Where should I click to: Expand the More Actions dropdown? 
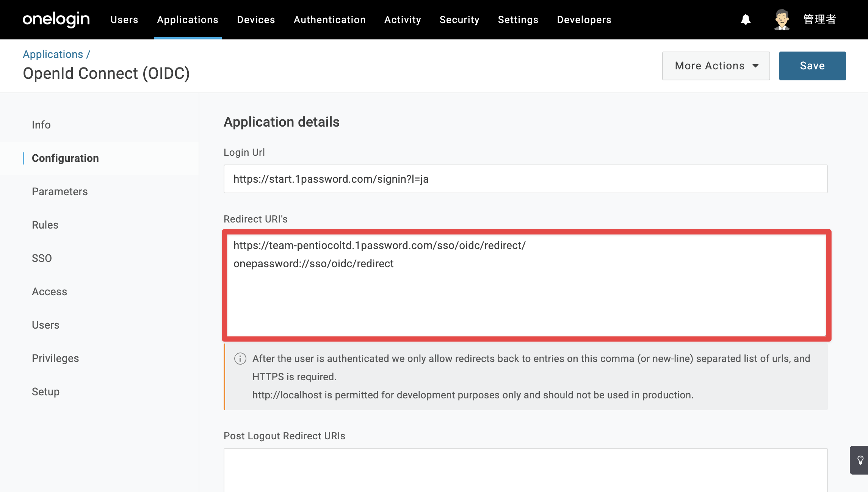pos(716,66)
